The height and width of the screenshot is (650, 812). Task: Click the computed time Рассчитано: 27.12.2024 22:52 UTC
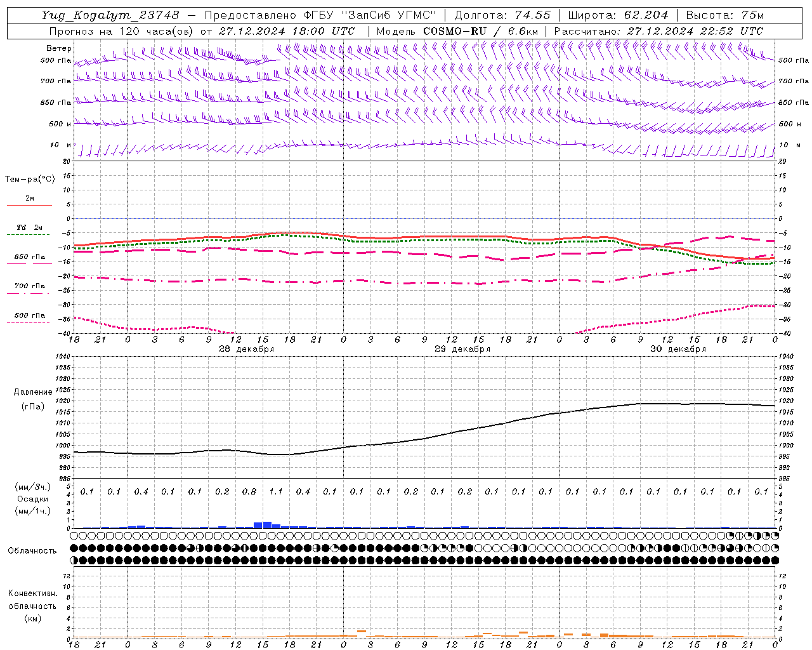point(658,31)
